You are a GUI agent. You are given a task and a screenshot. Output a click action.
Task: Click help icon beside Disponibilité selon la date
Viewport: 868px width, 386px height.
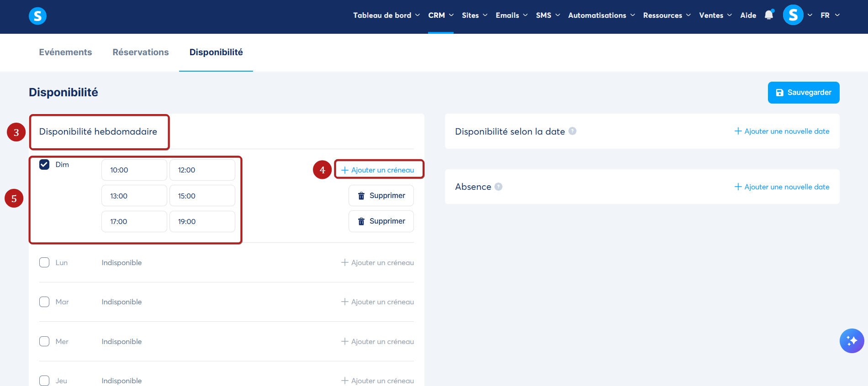572,131
